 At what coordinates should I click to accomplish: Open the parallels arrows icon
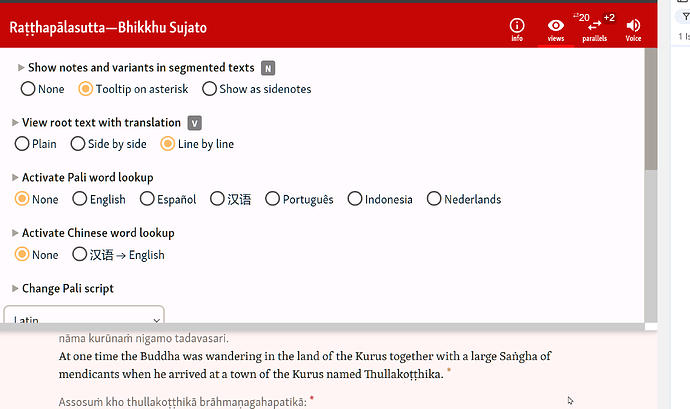(595, 26)
